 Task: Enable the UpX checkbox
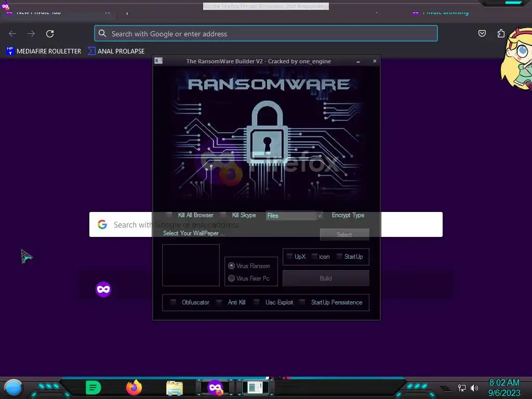[x=289, y=256]
